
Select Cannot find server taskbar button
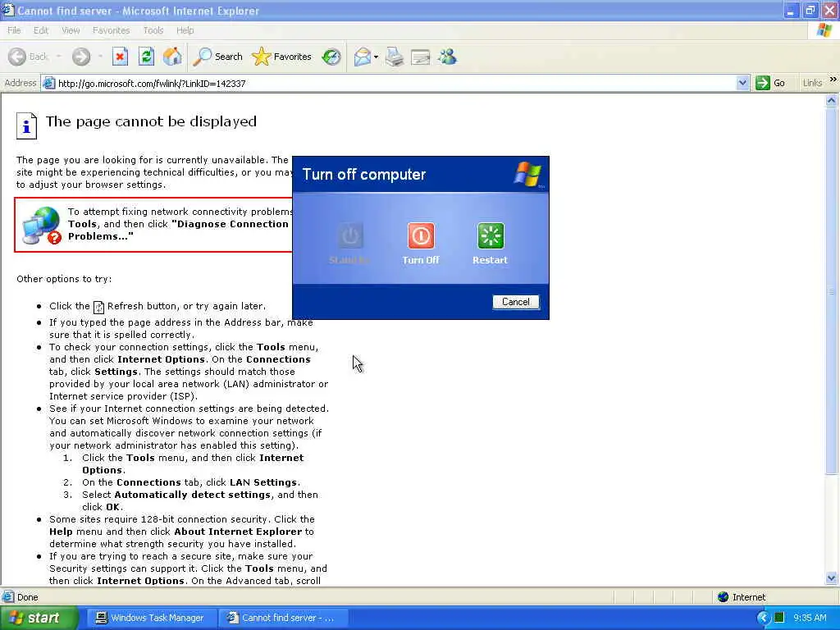click(283, 618)
